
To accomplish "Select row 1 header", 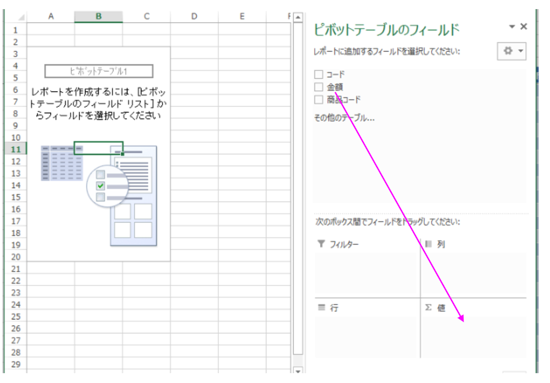I will point(16,30).
